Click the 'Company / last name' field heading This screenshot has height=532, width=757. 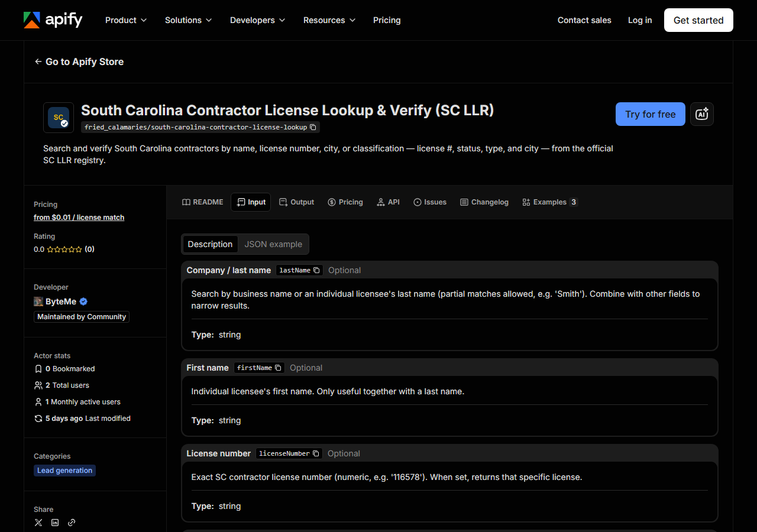pos(229,270)
